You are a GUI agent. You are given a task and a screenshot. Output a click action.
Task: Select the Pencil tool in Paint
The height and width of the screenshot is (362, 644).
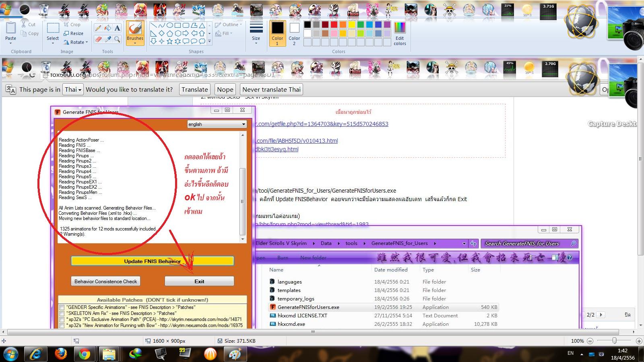[x=98, y=28]
